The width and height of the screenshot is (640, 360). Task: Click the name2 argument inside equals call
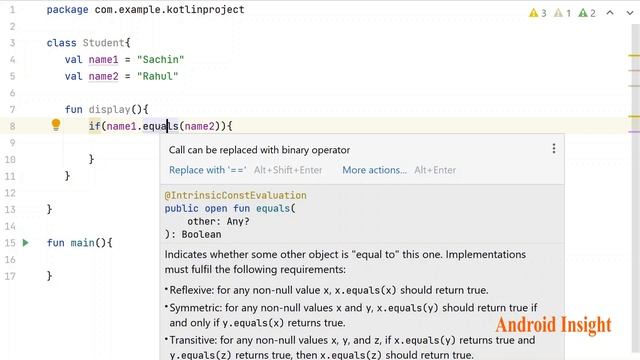200,126
